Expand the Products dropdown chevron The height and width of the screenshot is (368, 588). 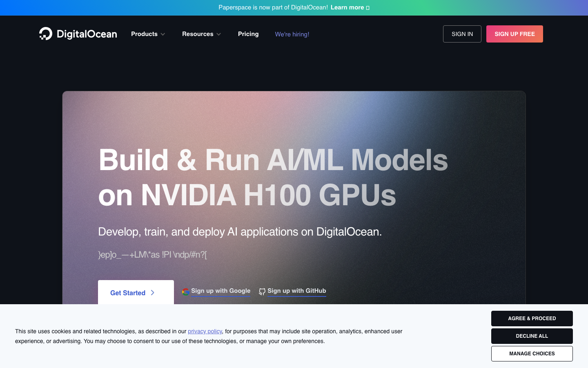163,34
